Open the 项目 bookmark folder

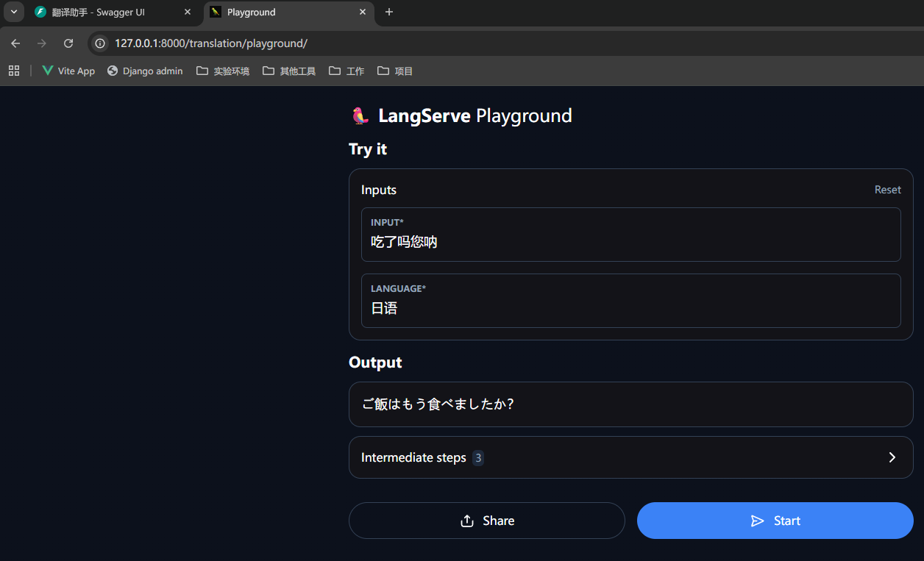(395, 71)
